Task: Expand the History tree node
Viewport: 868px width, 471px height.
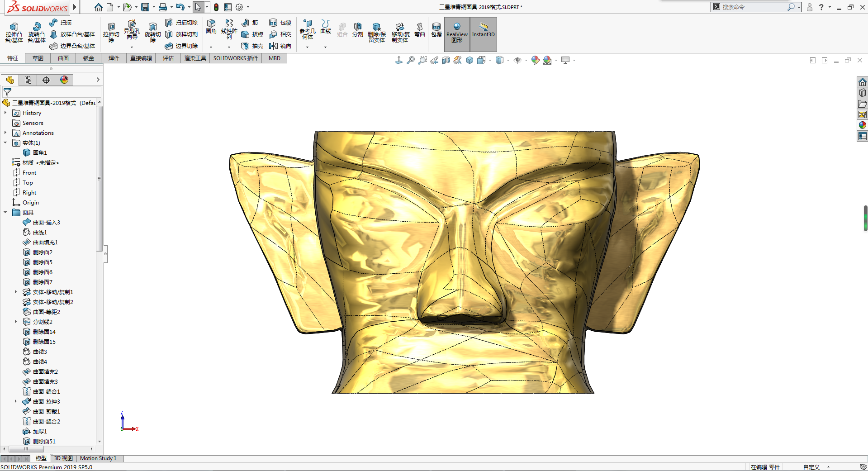Action: click(x=5, y=113)
